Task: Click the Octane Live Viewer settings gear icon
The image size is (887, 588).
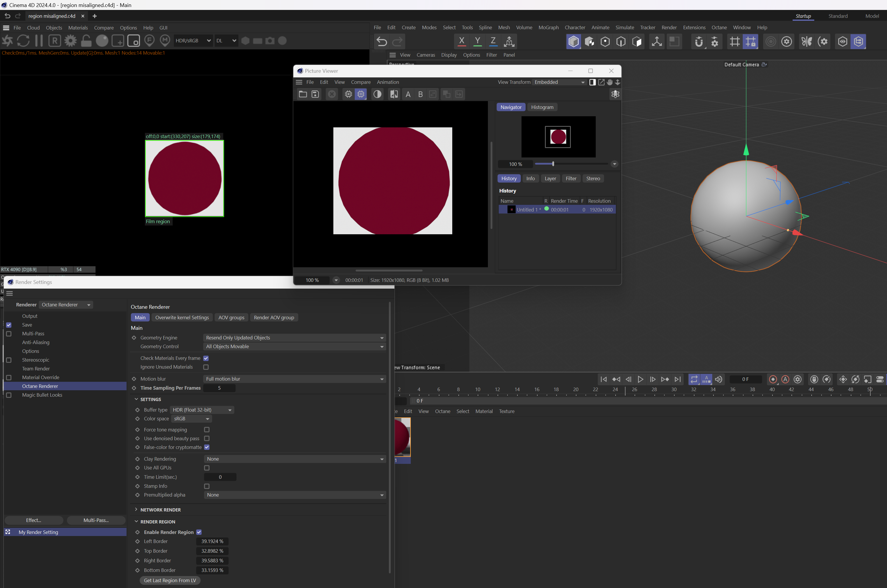Action: (x=70, y=41)
